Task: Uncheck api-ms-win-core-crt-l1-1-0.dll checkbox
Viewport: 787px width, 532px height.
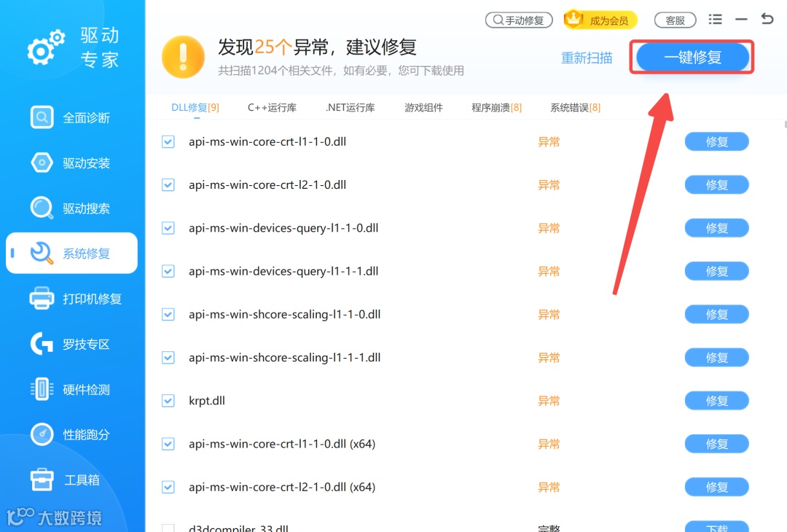Action: [168, 141]
